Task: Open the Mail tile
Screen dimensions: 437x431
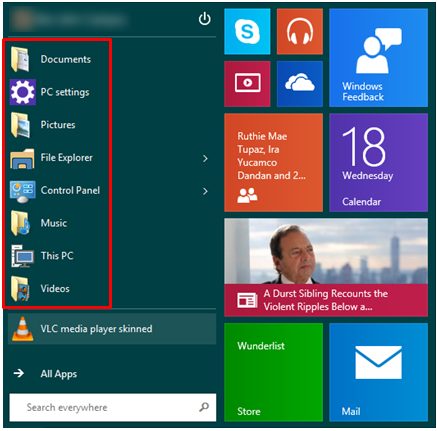Action: (378, 372)
